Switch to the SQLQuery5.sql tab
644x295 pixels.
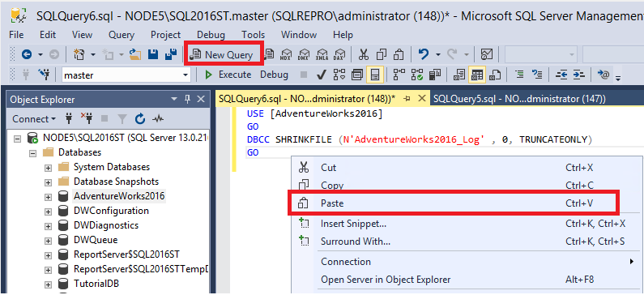point(519,99)
